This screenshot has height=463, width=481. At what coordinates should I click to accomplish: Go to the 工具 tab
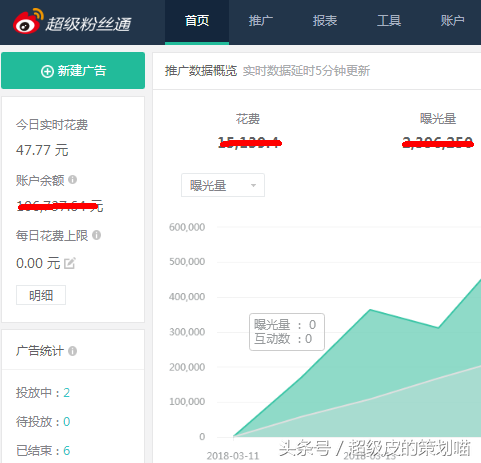pos(389,21)
